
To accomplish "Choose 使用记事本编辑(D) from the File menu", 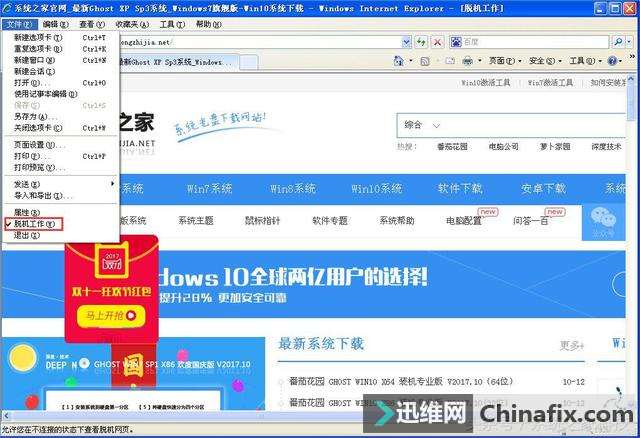I will [60, 94].
